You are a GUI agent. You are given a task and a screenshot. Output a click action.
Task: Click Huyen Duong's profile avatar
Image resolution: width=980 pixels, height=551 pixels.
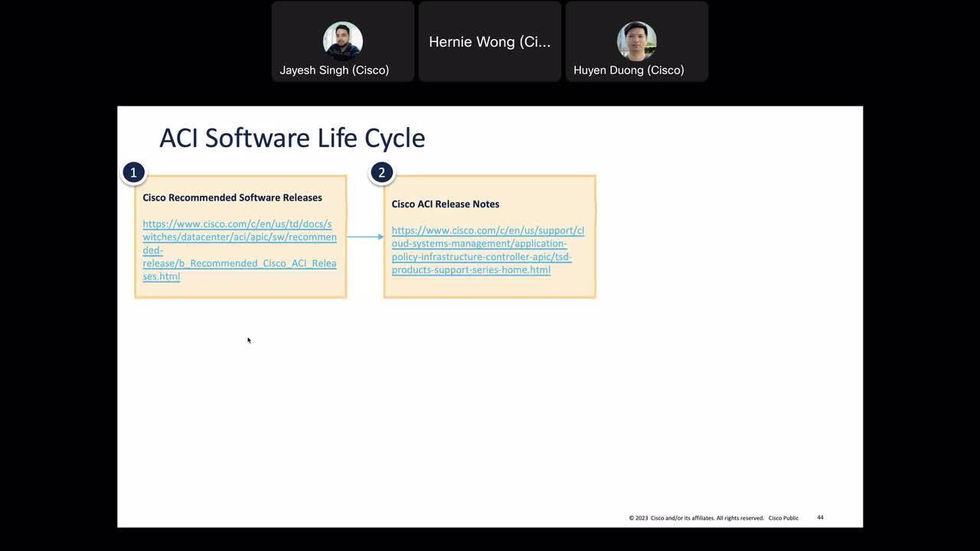click(637, 41)
